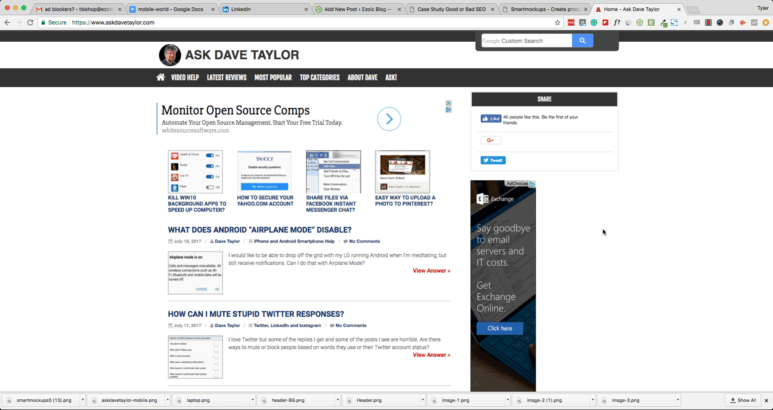Click the f? font identifier extension icon
773x410 pixels.
coord(617,23)
